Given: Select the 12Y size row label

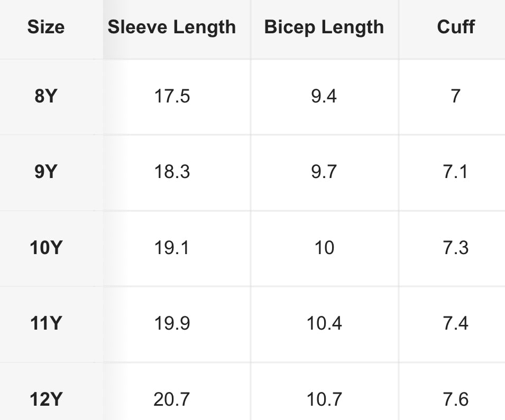Looking at the screenshot, I should pos(46,399).
